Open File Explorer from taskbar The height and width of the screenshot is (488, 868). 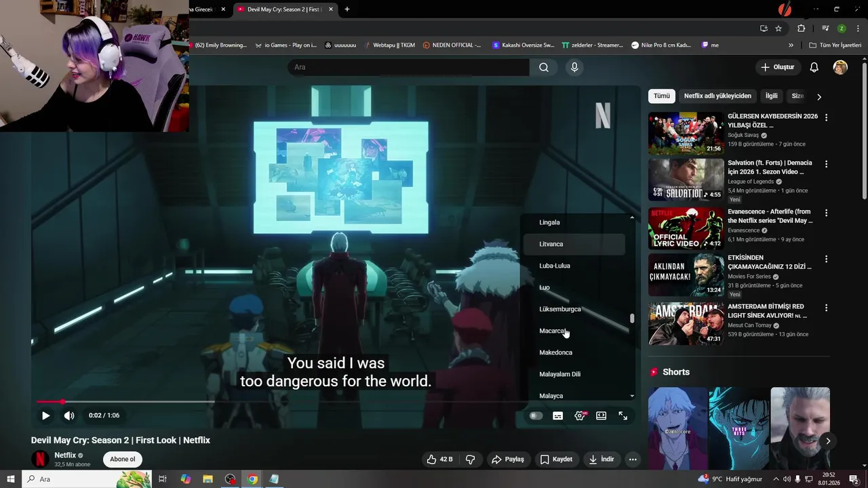point(208,479)
